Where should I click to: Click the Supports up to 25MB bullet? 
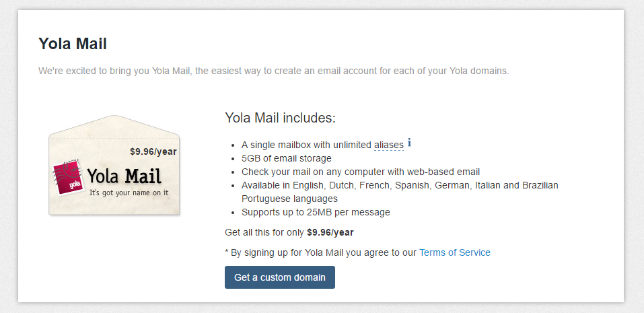[x=316, y=212]
